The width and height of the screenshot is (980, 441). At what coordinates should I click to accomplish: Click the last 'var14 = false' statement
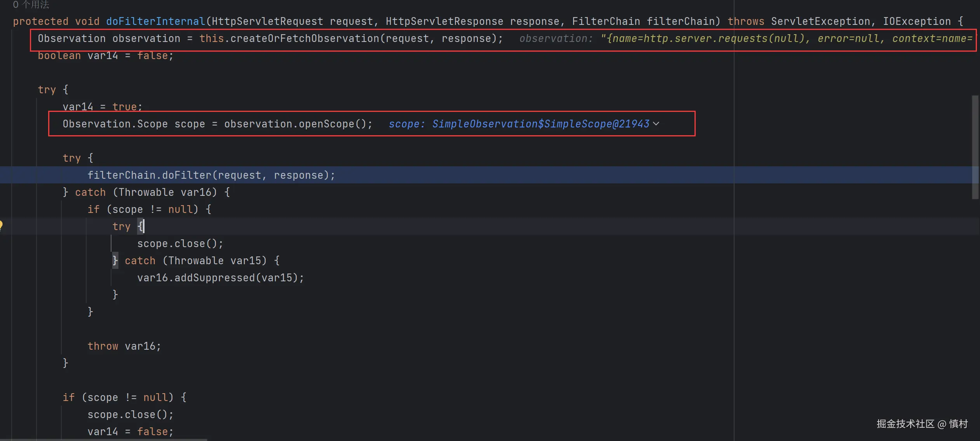130,432
